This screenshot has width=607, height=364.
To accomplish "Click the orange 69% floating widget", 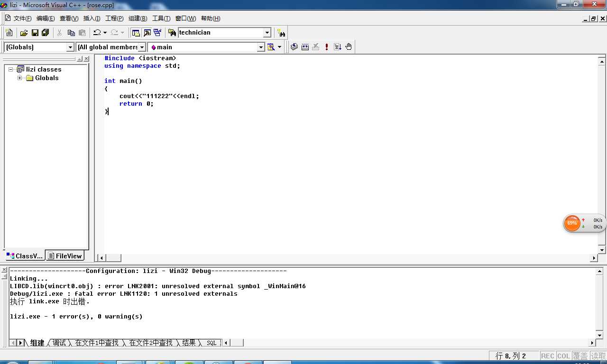I will pyautogui.click(x=572, y=223).
